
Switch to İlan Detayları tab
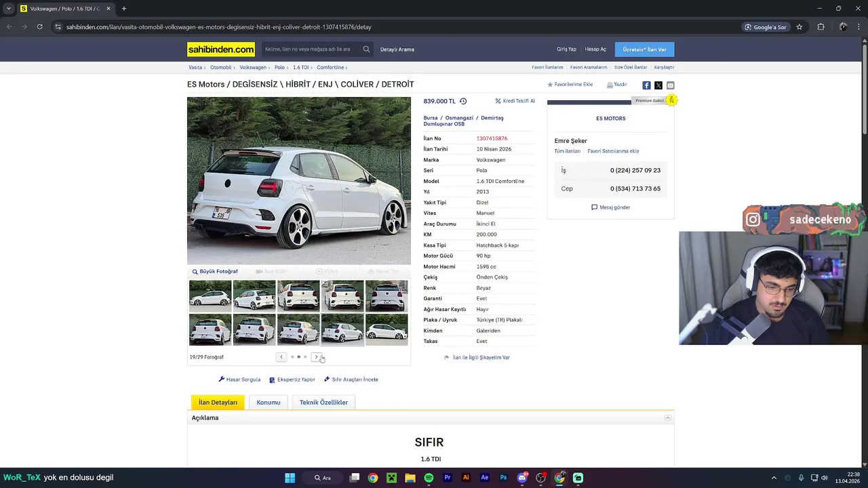tap(218, 403)
